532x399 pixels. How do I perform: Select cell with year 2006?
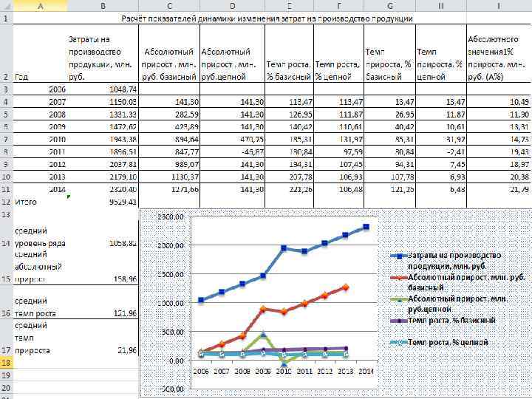[x=40, y=89]
